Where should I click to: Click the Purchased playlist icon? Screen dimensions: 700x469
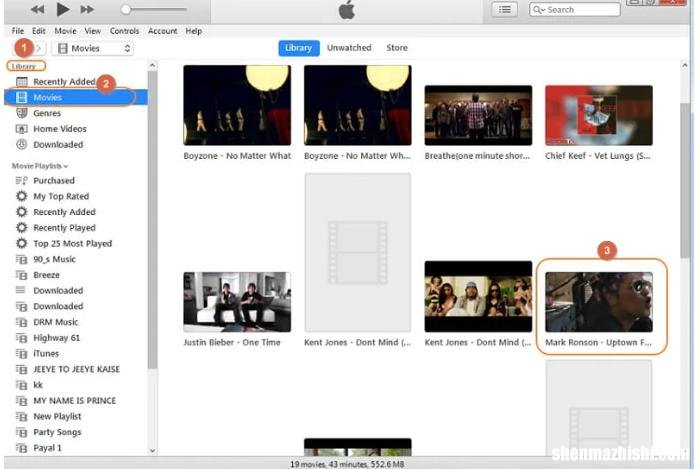pos(21,180)
